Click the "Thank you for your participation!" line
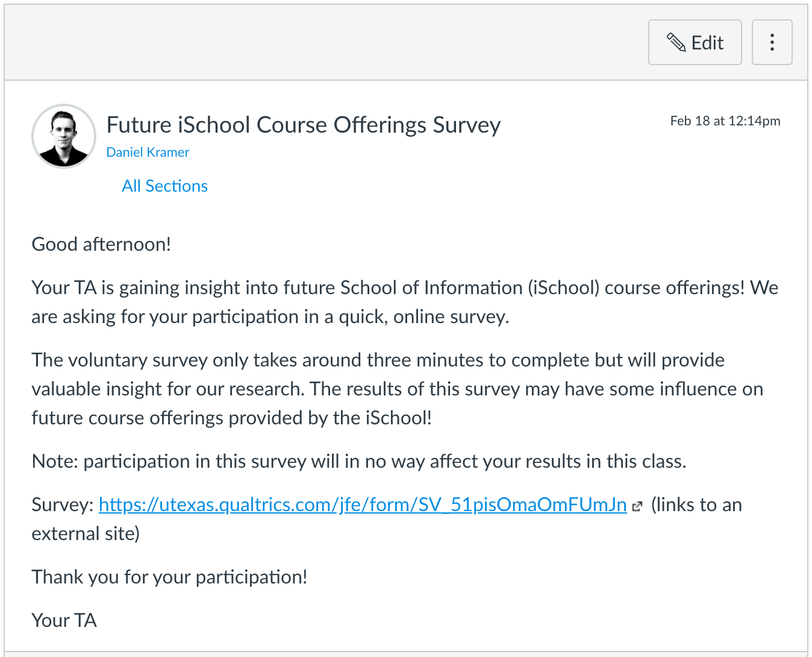The width and height of the screenshot is (812, 657). pyautogui.click(x=169, y=577)
